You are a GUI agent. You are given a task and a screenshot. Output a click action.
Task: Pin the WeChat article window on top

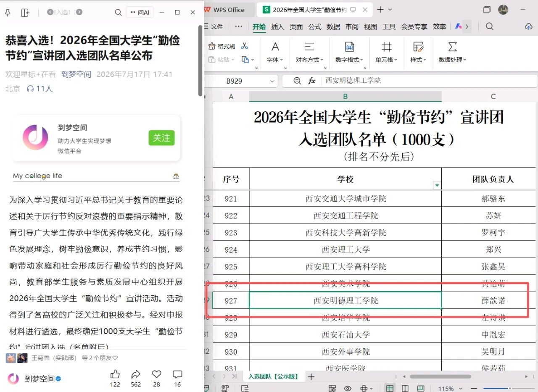click(x=8, y=13)
